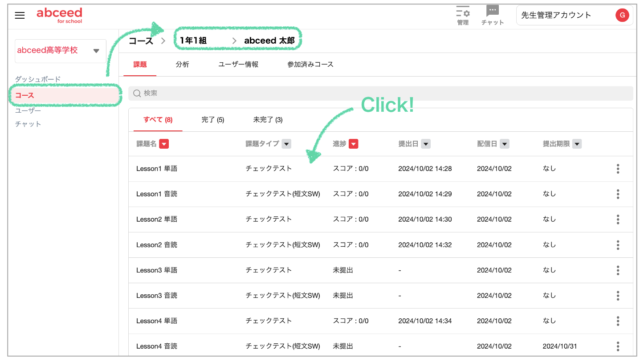This screenshot has height=362, width=644.
Task: Click the 2024/10/02 14:29 submission date
Action: click(425, 194)
